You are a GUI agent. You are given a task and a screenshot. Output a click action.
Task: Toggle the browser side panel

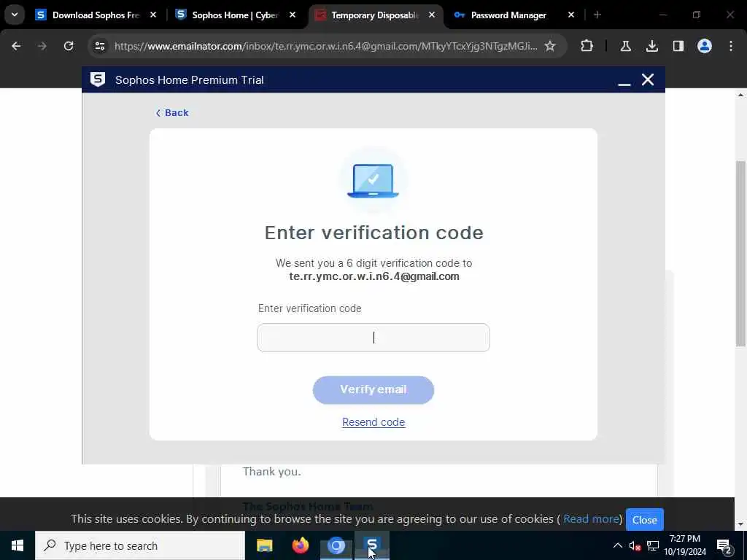pyautogui.click(x=678, y=46)
